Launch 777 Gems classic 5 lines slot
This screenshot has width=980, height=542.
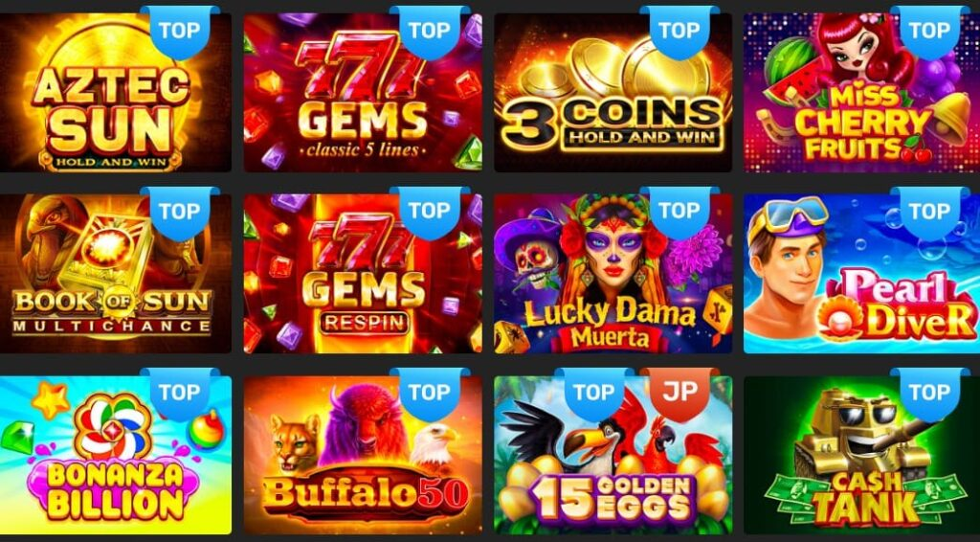pyautogui.click(x=363, y=93)
